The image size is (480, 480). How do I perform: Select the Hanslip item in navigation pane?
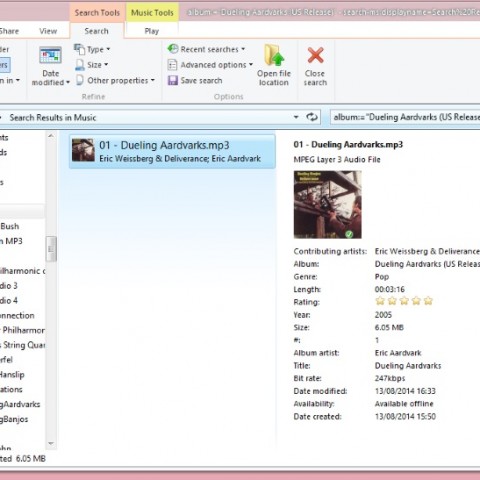click(12, 375)
